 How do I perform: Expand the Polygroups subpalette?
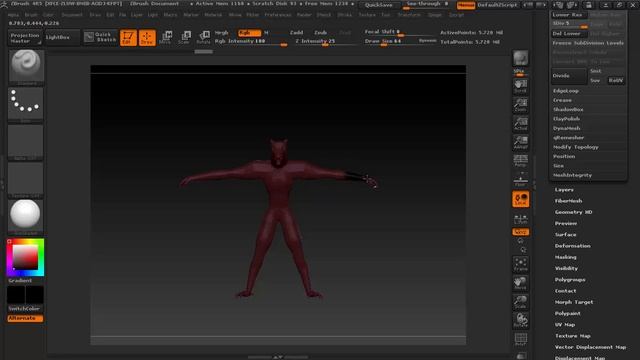tap(570, 280)
